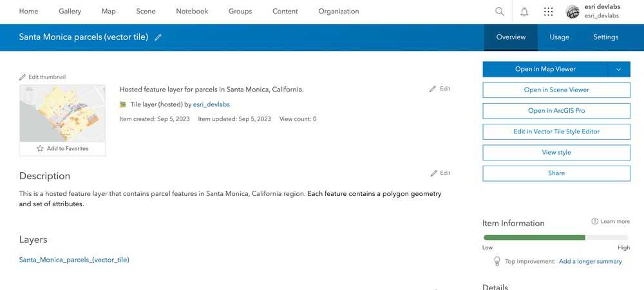Click the Learn more question mark icon
Image resolution: width=644 pixels, height=290 pixels.
[x=594, y=222]
